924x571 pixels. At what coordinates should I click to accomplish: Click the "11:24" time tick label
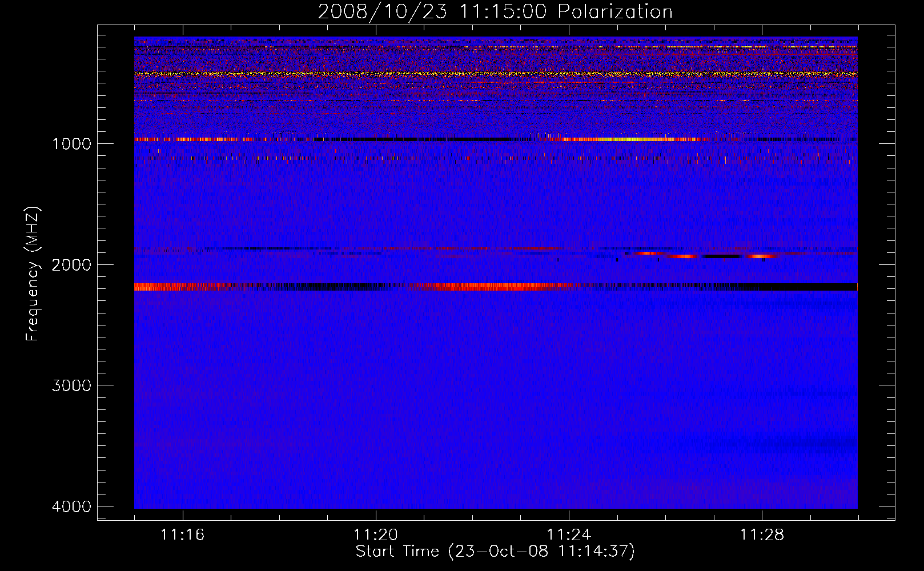pyautogui.click(x=569, y=535)
